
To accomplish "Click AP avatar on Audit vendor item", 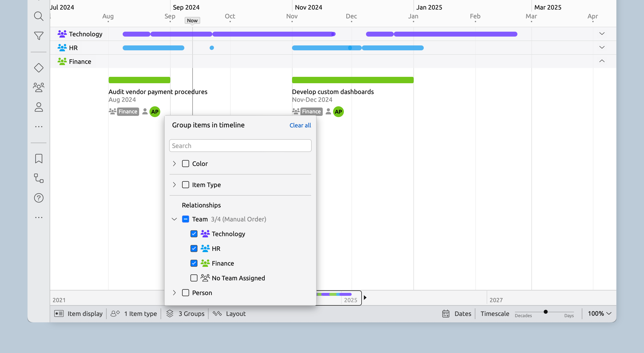I will 155,112.
